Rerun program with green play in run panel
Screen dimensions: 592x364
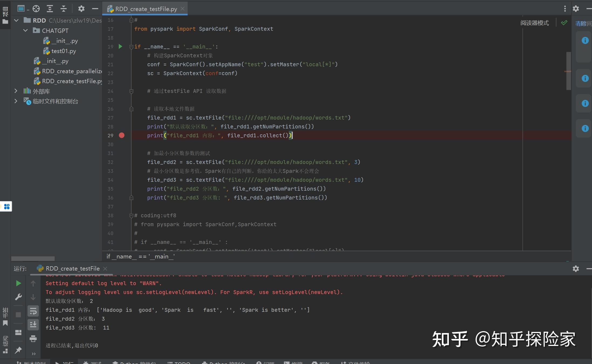18,283
